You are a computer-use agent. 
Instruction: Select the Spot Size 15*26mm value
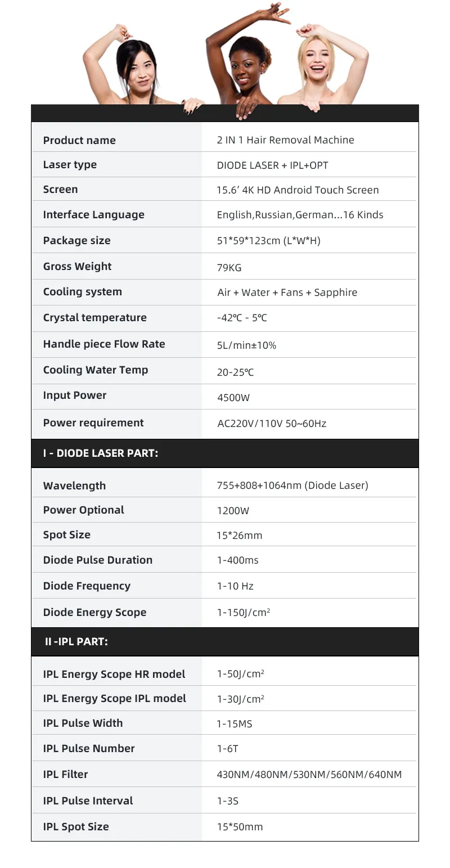240,535
